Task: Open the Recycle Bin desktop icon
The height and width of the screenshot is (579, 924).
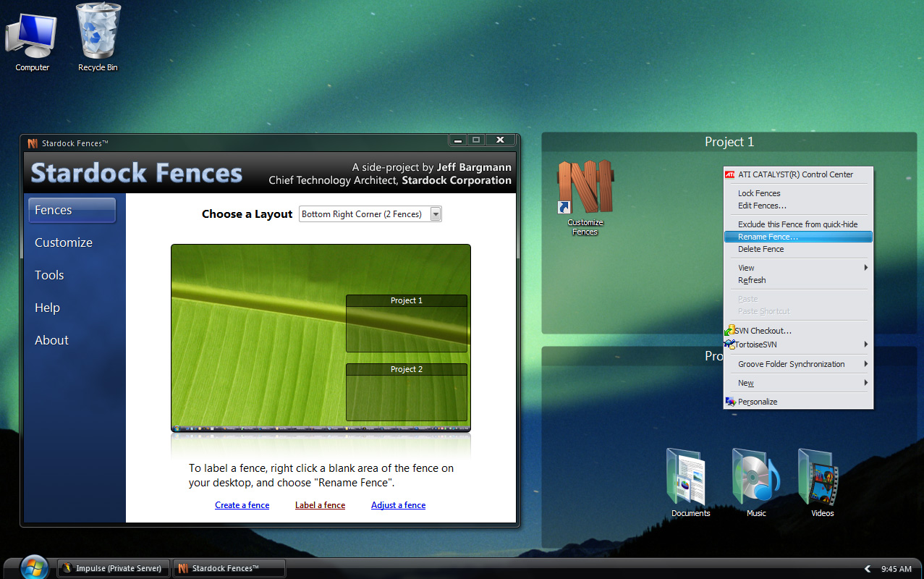Action: point(98,38)
